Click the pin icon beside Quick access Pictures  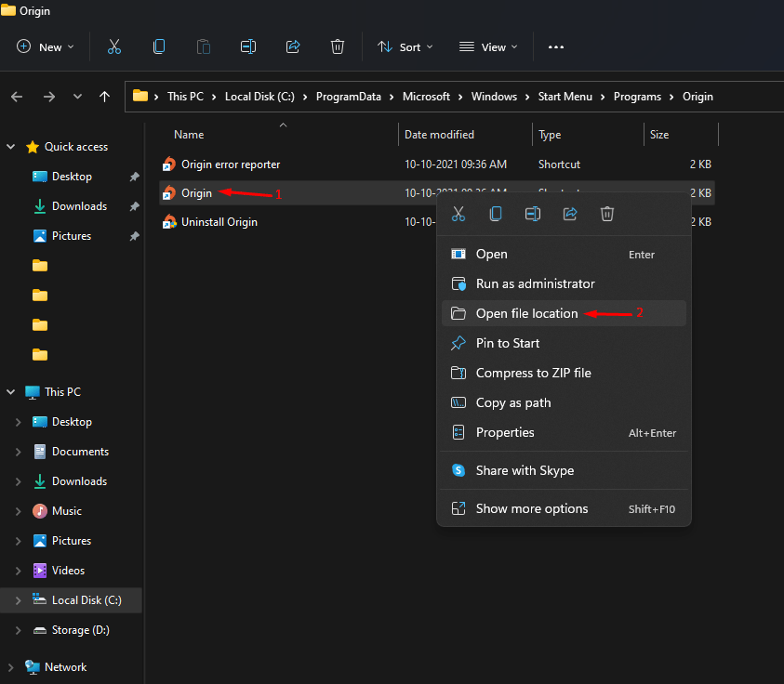[x=134, y=236]
